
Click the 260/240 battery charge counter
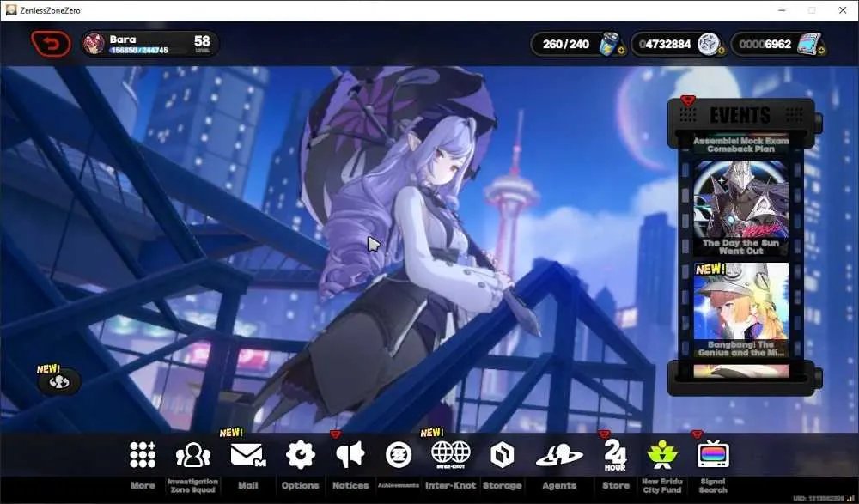pos(566,45)
